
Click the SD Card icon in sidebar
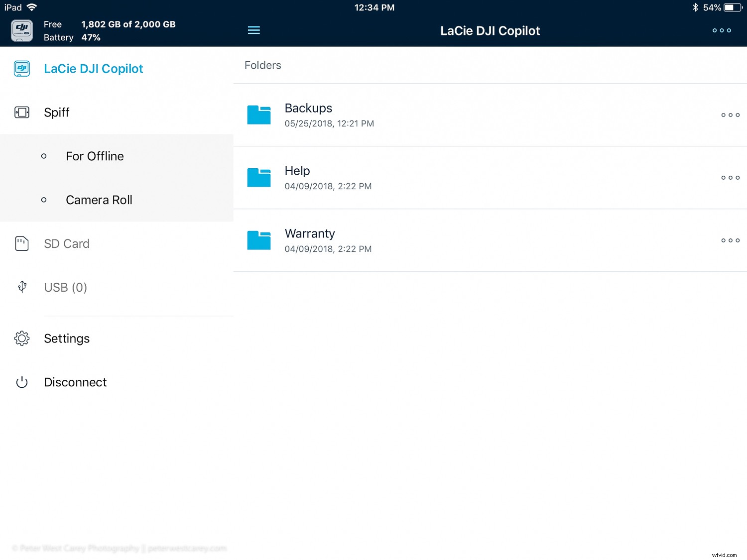point(22,243)
